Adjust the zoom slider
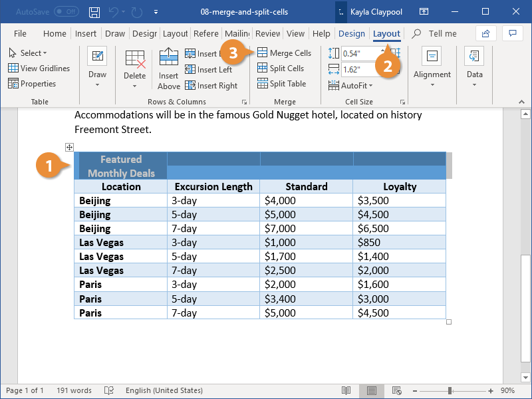The height and width of the screenshot is (399, 532). [x=451, y=390]
